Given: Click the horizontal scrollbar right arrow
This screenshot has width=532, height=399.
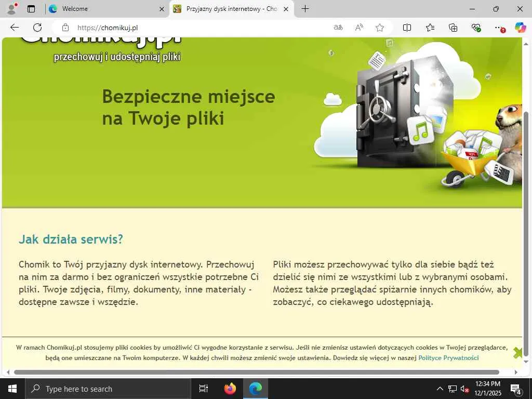Looking at the screenshot, I should [x=516, y=372].
